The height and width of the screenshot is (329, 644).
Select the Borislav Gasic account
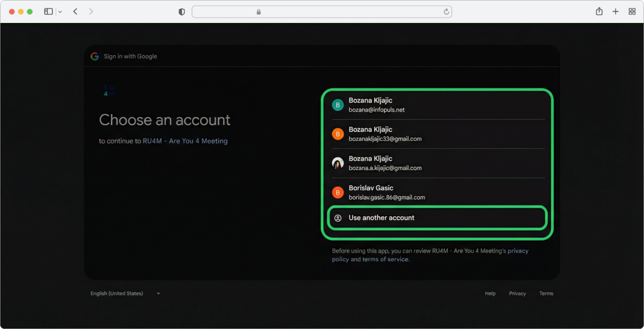(438, 192)
